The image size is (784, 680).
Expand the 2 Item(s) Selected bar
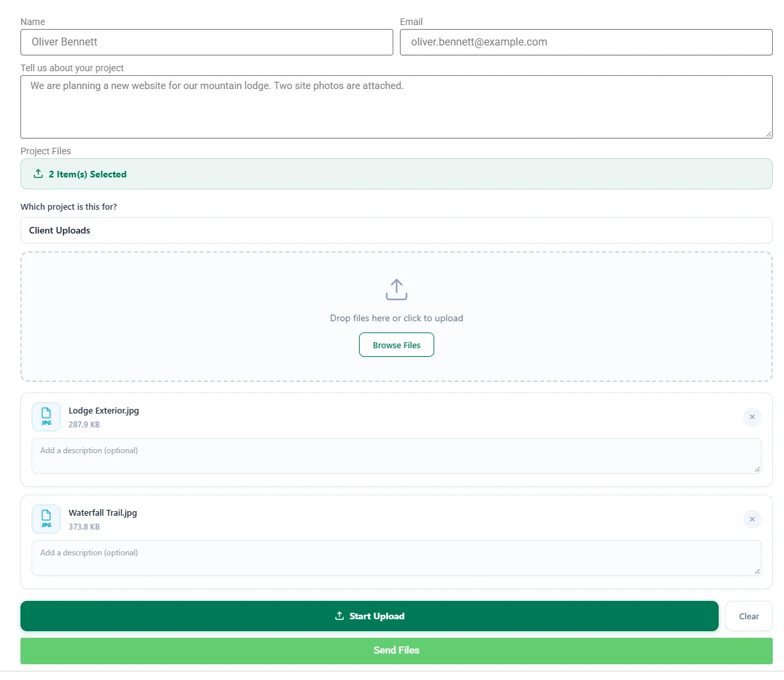pos(397,174)
